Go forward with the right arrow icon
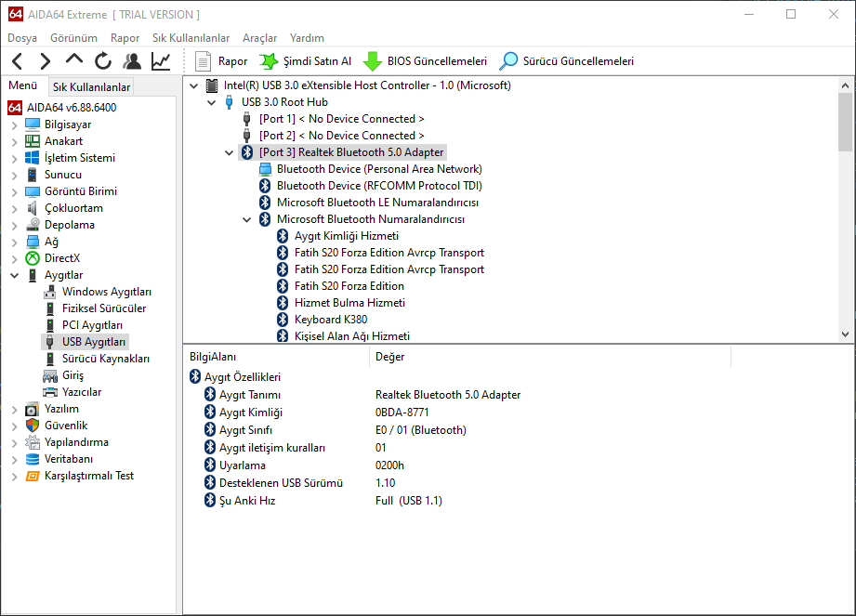 pos(46,61)
